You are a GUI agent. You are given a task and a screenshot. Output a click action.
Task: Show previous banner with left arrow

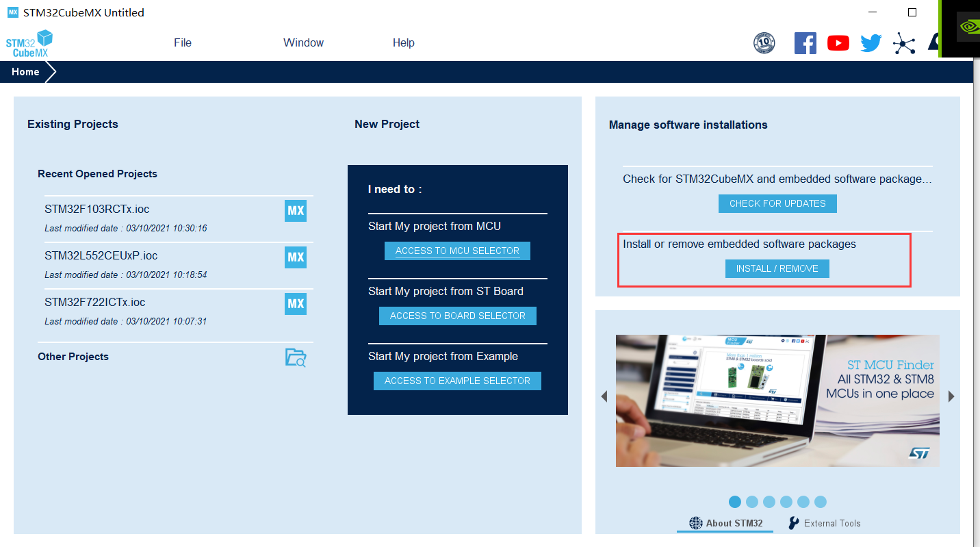coord(604,396)
